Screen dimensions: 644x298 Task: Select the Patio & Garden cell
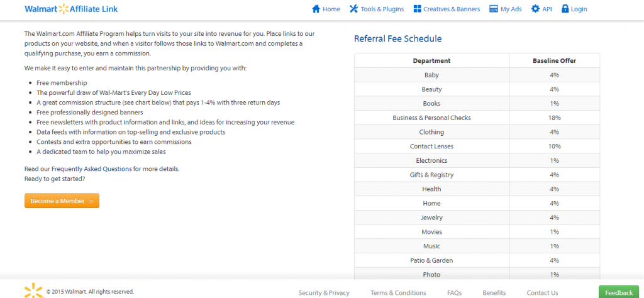coord(431,260)
